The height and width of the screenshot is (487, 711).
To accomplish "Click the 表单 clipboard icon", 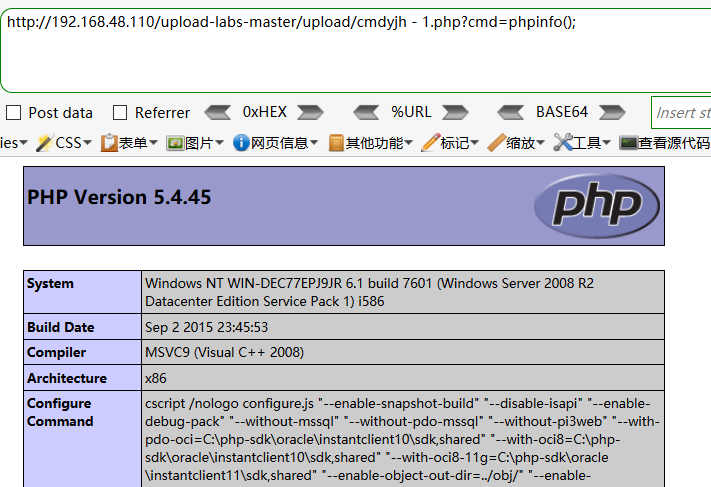I will pyautogui.click(x=109, y=143).
